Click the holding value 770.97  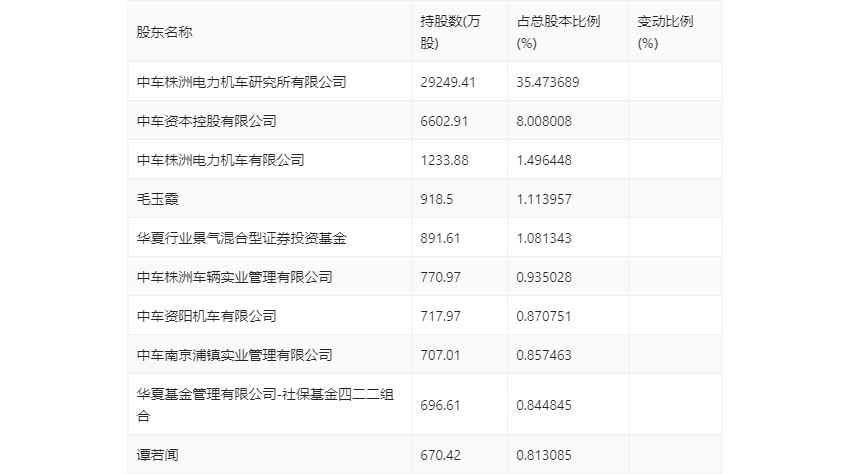tap(440, 277)
